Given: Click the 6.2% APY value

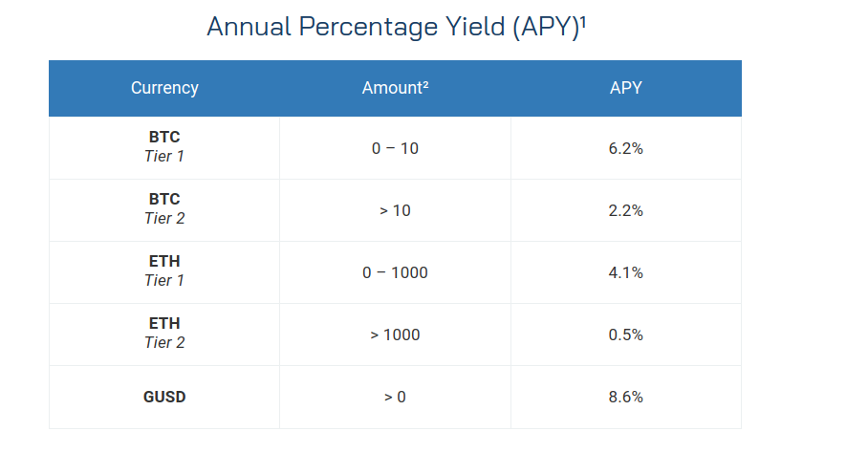Looking at the screenshot, I should click(x=626, y=148).
